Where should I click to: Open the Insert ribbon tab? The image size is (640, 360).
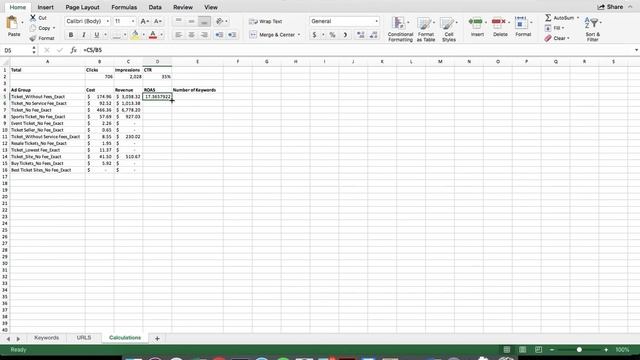(45, 7)
